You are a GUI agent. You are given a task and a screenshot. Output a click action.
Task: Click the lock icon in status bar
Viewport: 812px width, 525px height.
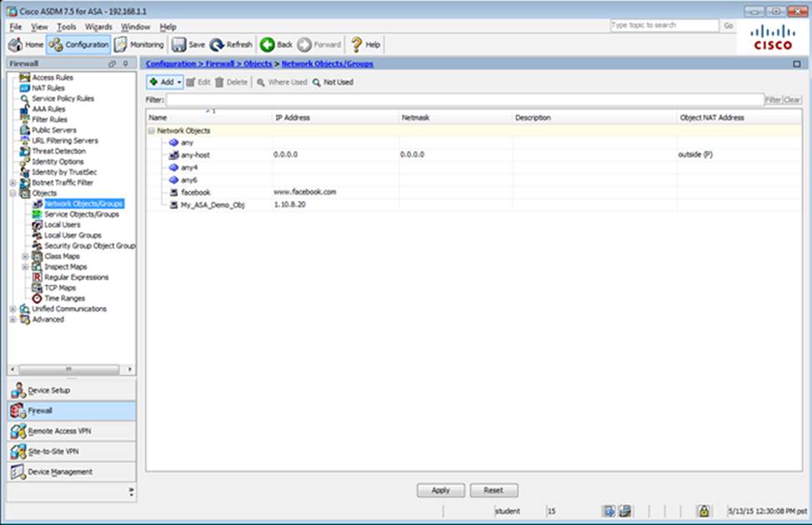point(703,511)
